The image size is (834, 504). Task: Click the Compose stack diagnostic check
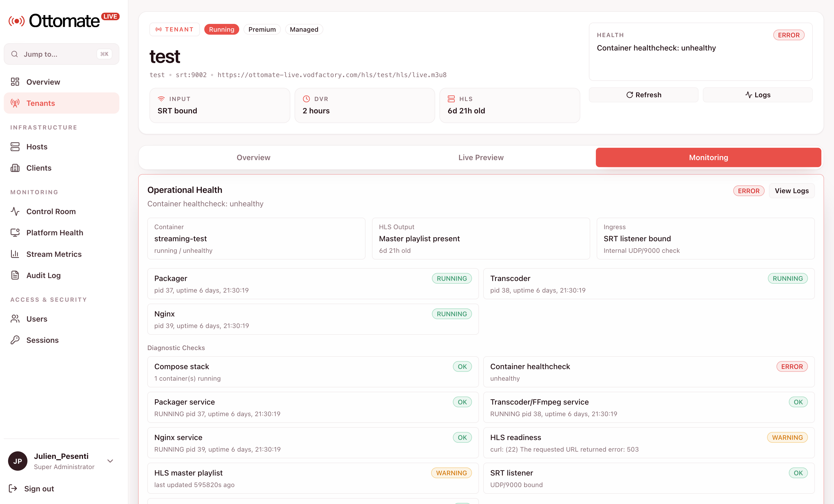tap(313, 372)
